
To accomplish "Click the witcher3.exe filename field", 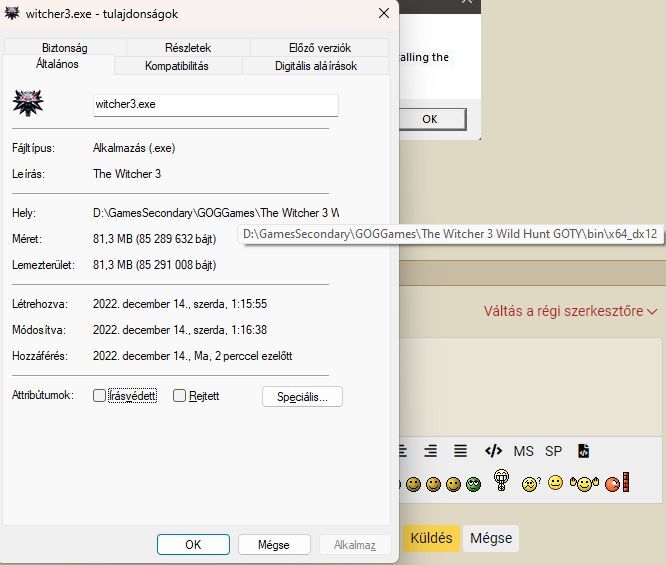I will (216, 105).
